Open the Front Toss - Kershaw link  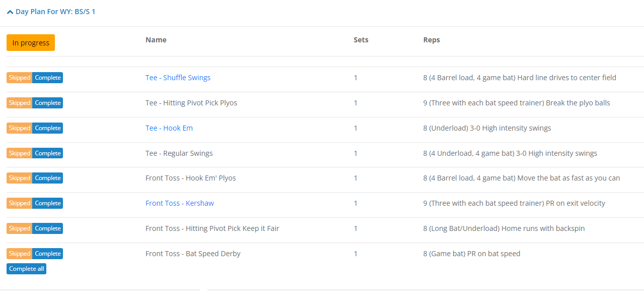pos(179,203)
